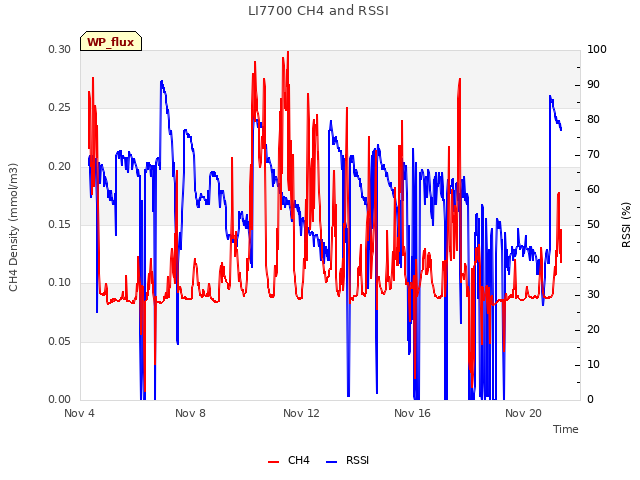Screen dimensions: 640x480
Task: Click the Time x-axis label
Action: pos(566,429)
